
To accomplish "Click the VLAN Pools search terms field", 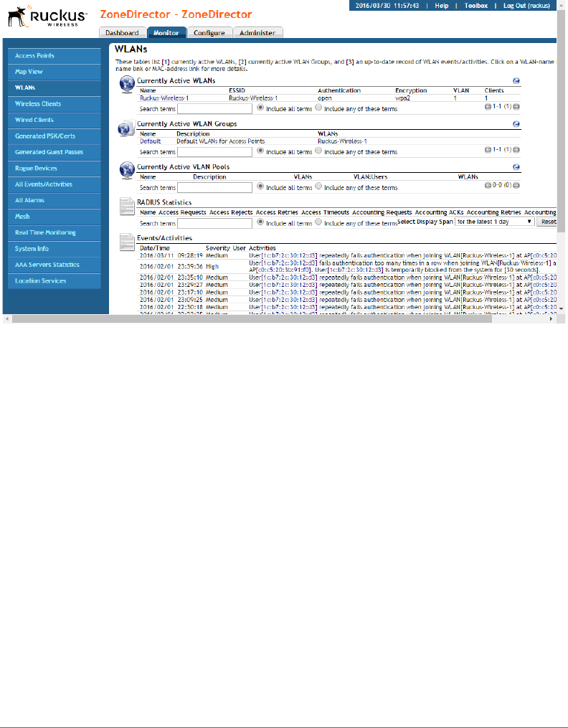I will pos(215,188).
